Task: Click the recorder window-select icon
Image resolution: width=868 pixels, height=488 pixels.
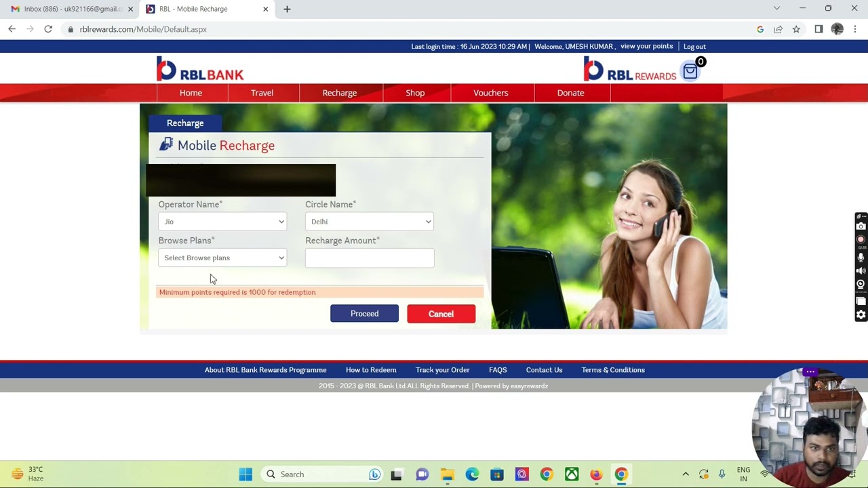Action: point(861,301)
